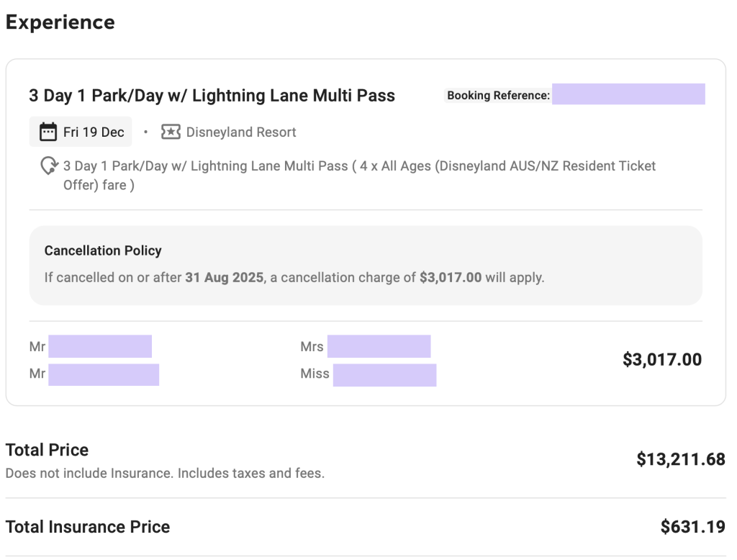Click the Disneyland Resort label
This screenshot has height=560, width=737.
point(240,132)
